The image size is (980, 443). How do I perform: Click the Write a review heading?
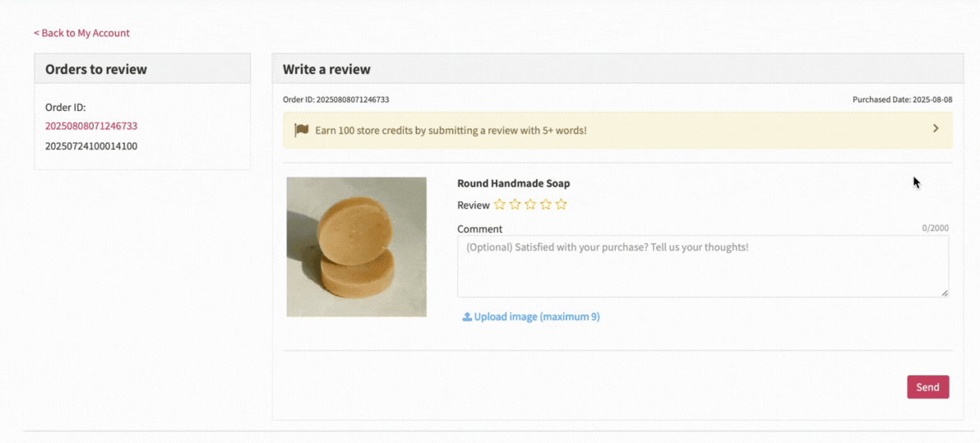[x=327, y=69]
